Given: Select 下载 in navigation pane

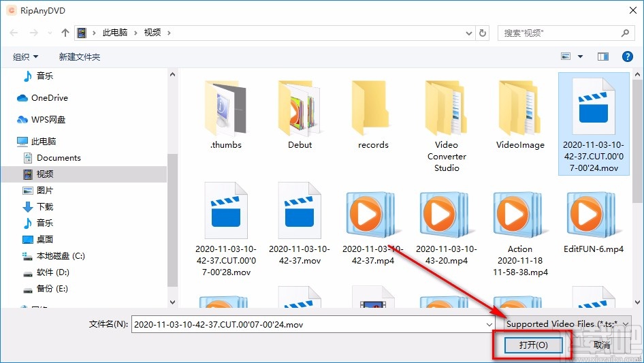Looking at the screenshot, I should pyautogui.click(x=38, y=207).
